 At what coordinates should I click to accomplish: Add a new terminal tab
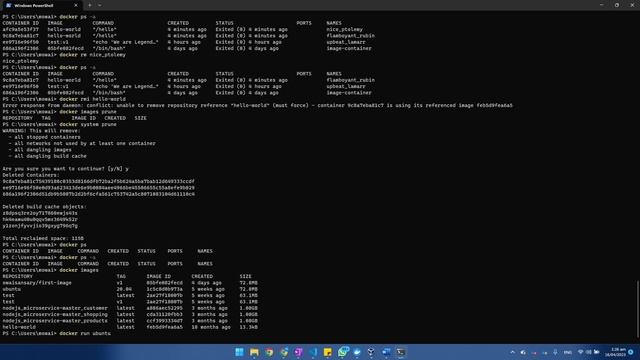pyautogui.click(x=90, y=5)
